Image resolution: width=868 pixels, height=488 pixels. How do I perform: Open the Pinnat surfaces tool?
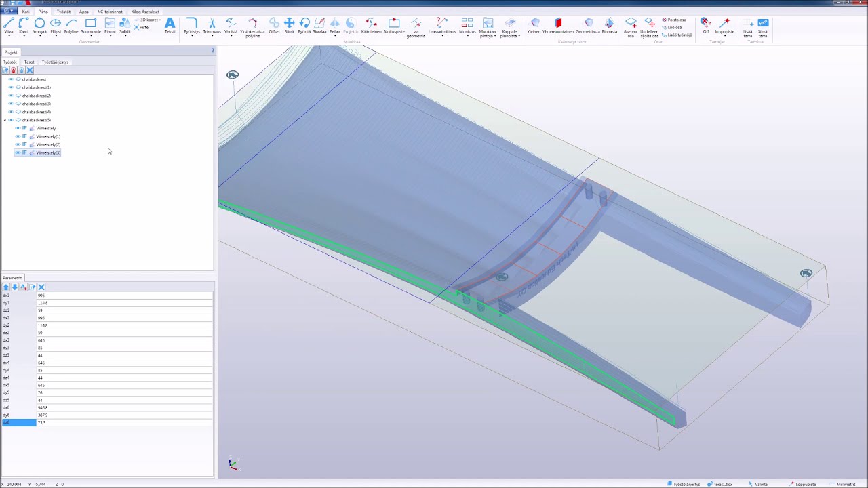pyautogui.click(x=110, y=26)
